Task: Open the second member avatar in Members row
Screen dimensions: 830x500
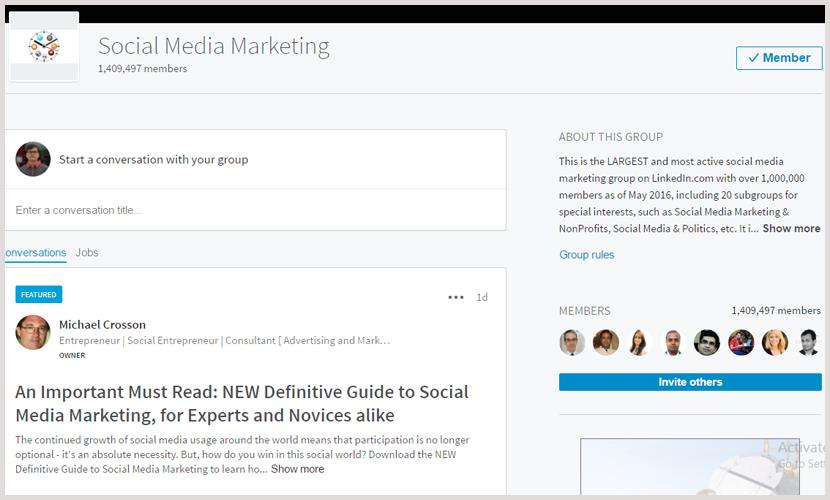Action: pos(606,342)
